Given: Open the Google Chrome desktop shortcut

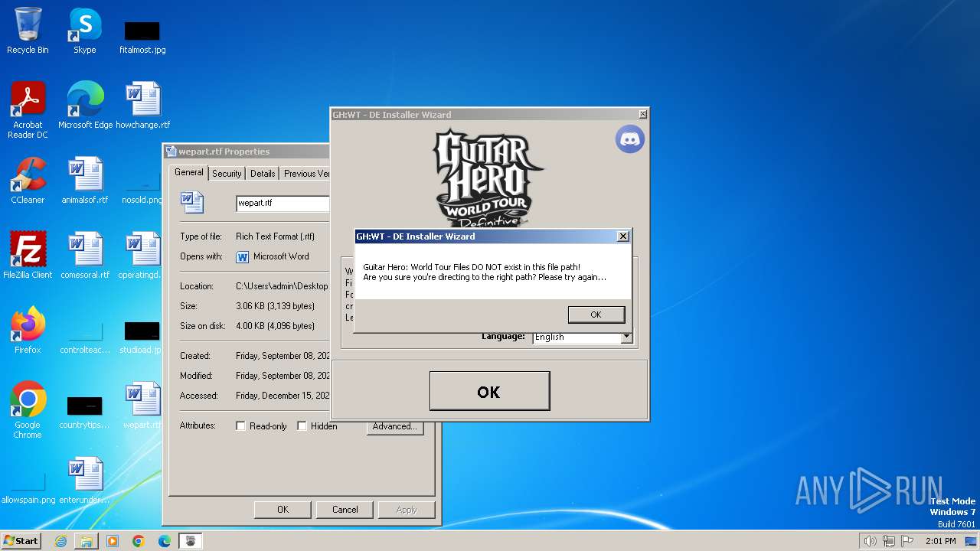Looking at the screenshot, I should point(28,409).
